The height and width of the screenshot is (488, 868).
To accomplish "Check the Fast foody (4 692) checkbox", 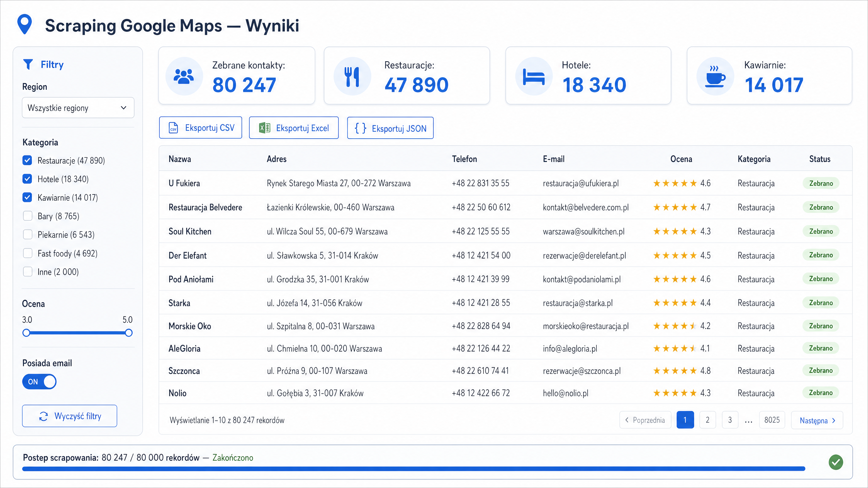I will click(27, 253).
